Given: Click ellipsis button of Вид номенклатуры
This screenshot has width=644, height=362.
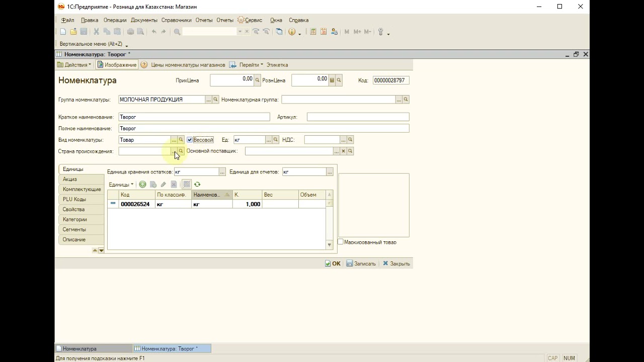Looking at the screenshot, I should 174,140.
